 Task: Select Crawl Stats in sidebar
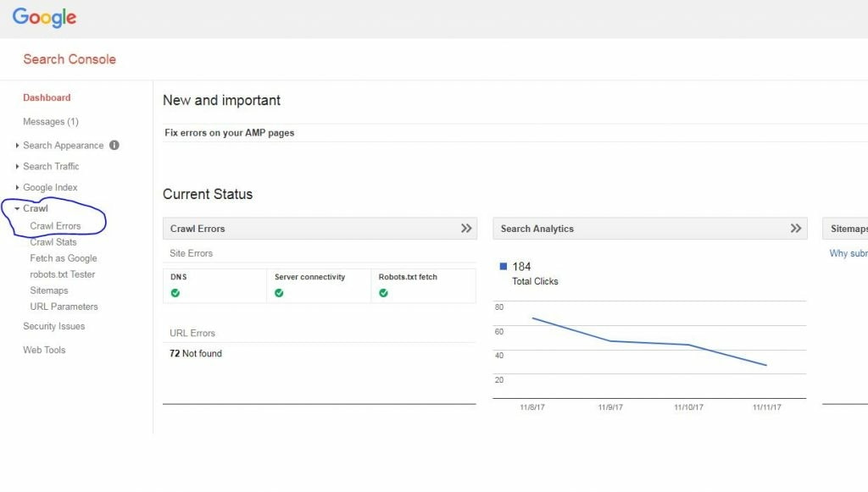(x=53, y=242)
